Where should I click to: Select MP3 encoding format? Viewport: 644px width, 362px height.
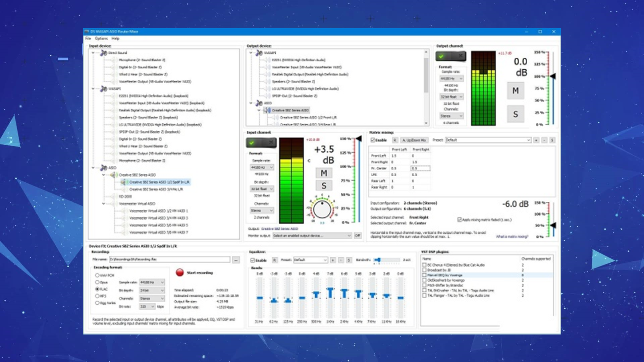pyautogui.click(x=97, y=296)
